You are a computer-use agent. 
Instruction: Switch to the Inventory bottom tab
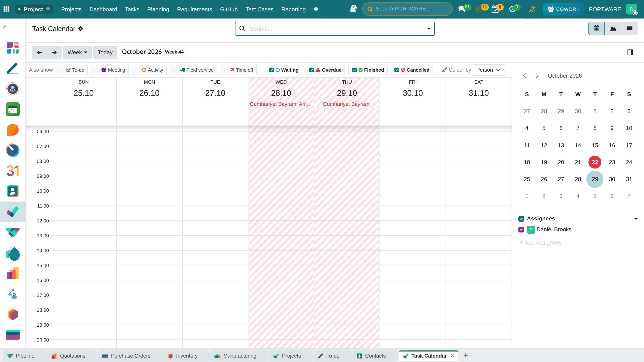point(186,356)
